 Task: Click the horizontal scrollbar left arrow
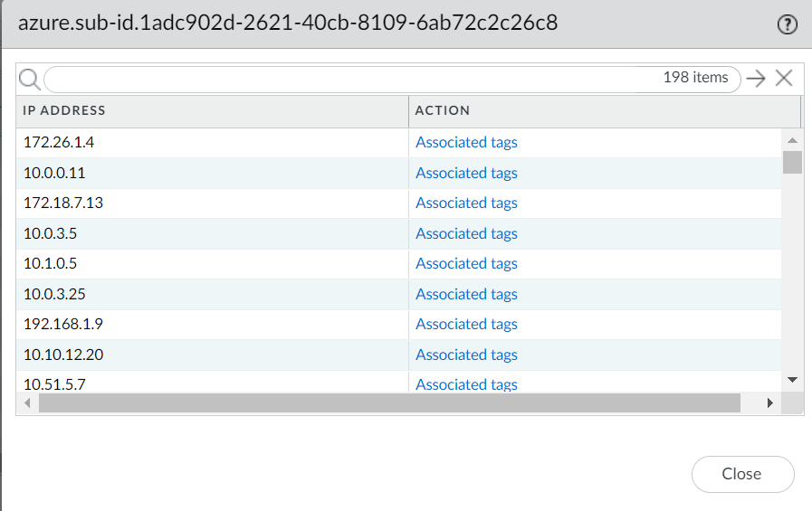[x=28, y=402]
